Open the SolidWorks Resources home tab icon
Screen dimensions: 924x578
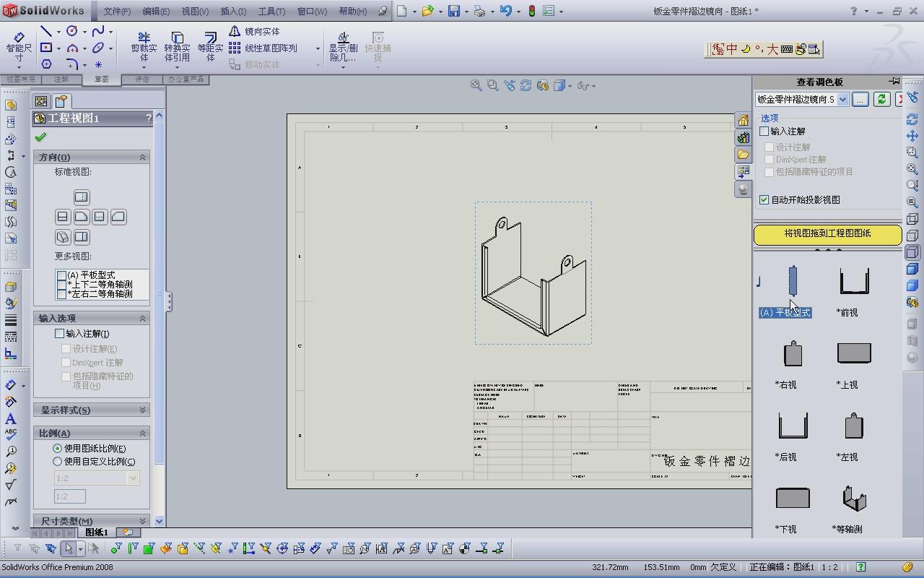click(x=743, y=121)
